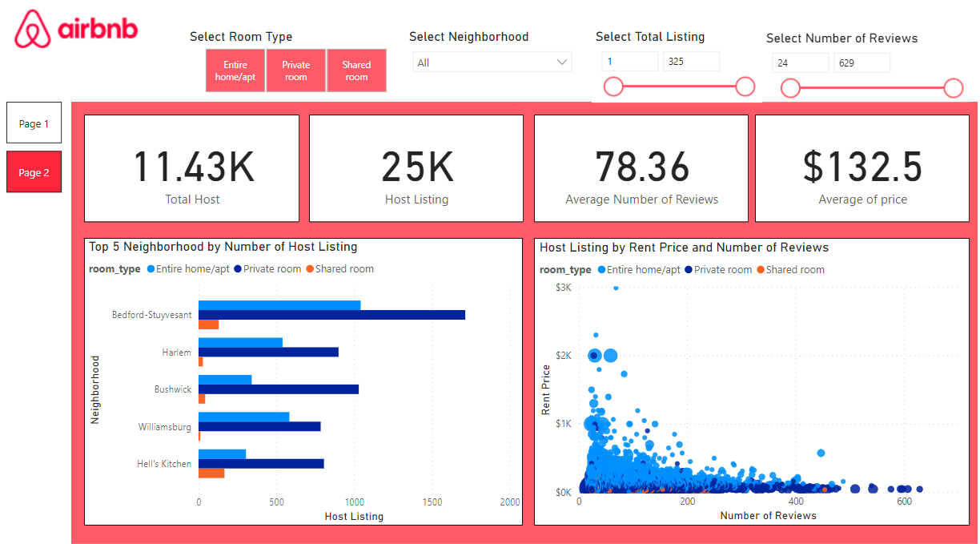
Task: Click the Total Listing minimum value field
Action: pyautogui.click(x=629, y=61)
